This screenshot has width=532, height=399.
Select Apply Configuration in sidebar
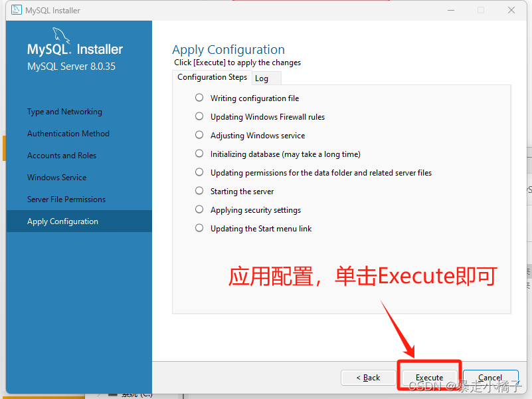pos(79,221)
